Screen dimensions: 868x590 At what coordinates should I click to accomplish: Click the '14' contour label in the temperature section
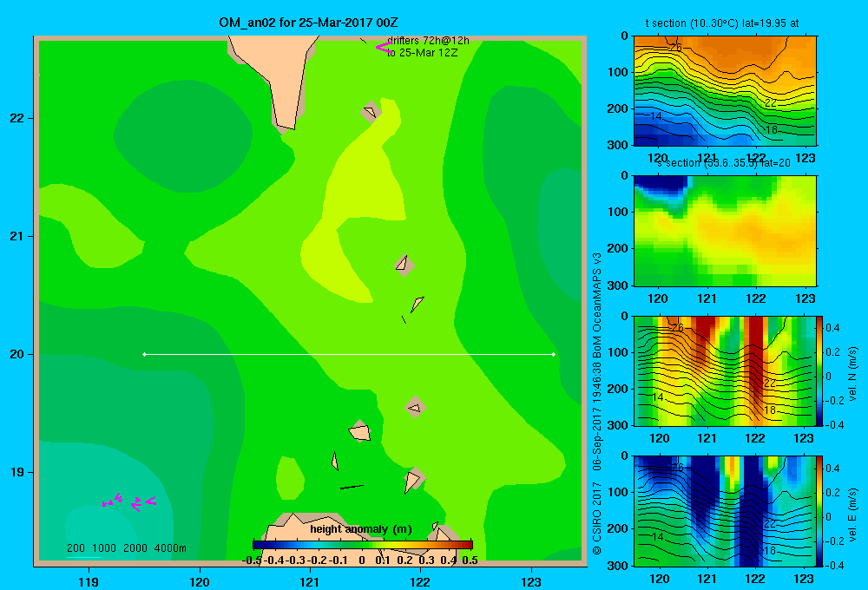click(x=656, y=116)
